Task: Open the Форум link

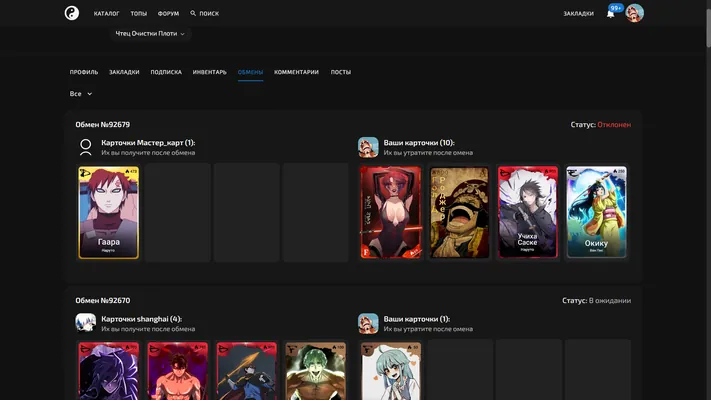Action: [x=168, y=14]
